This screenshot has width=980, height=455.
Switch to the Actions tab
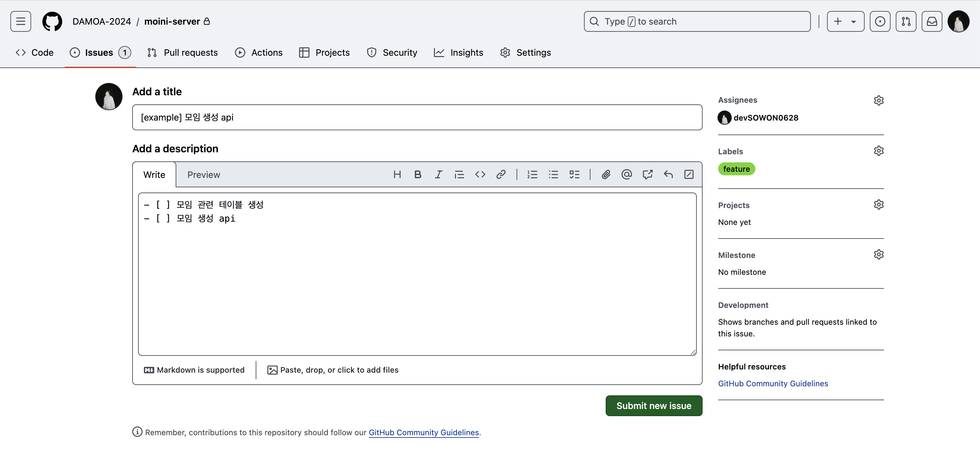point(259,52)
